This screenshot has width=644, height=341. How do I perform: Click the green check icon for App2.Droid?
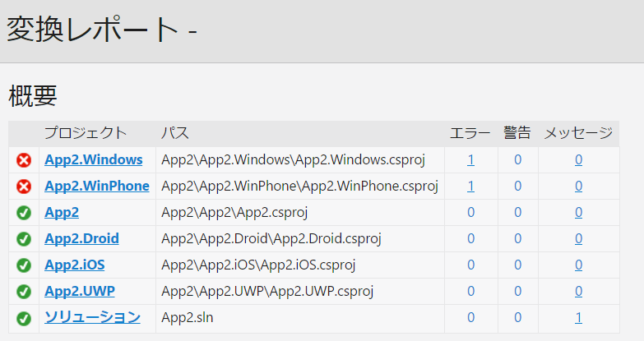pyautogui.click(x=24, y=239)
